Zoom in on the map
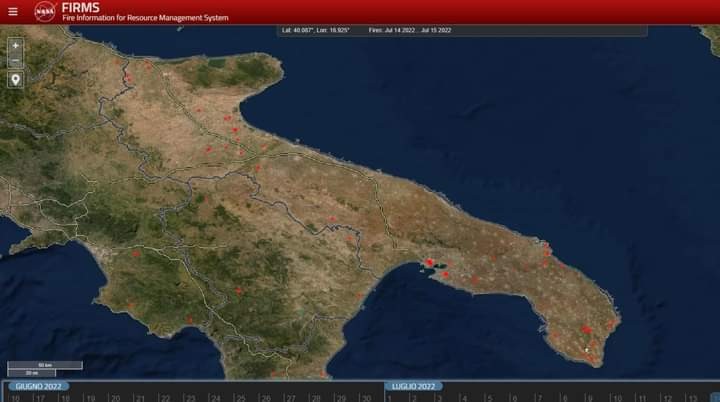Viewport: 720px width, 402px height. (15, 45)
